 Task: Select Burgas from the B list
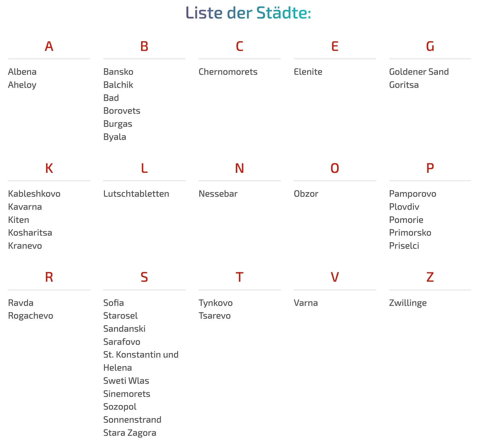tap(117, 124)
